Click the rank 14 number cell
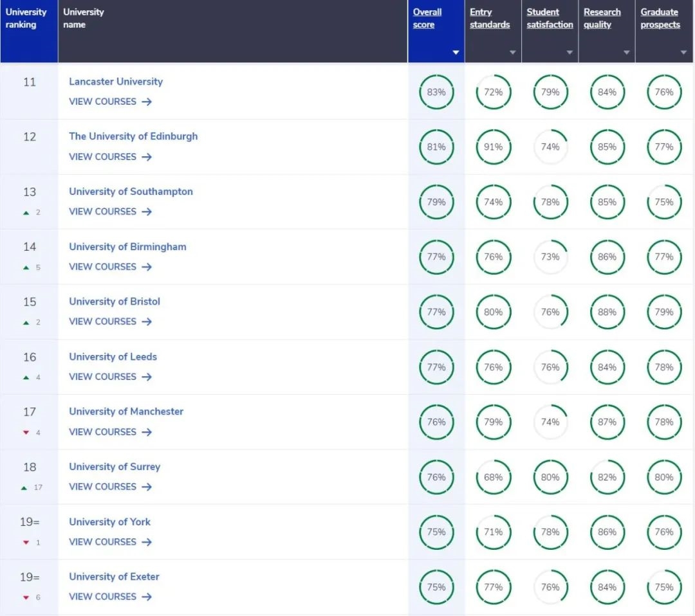The image size is (695, 616). tap(30, 247)
